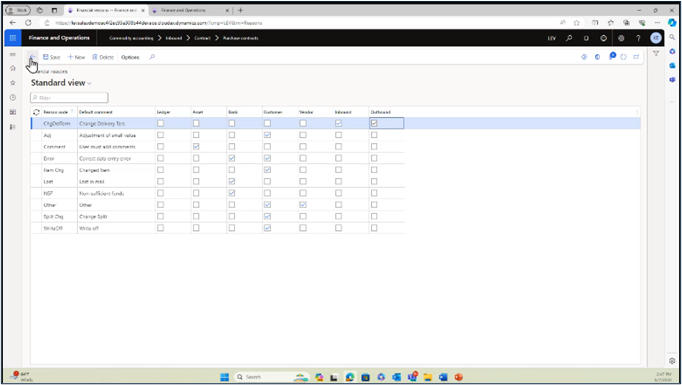The width and height of the screenshot is (682, 385).
Task: Open the Default comment column header menu
Action: coord(96,112)
